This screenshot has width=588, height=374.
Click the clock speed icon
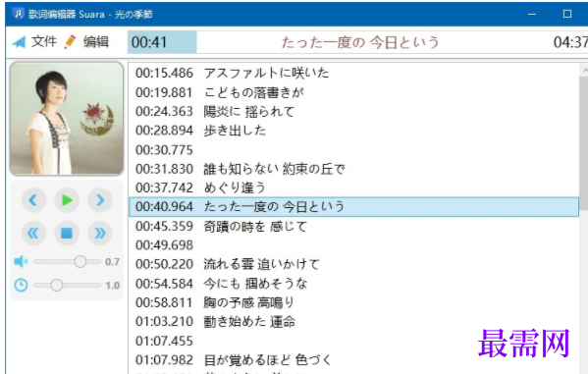pyautogui.click(x=21, y=285)
